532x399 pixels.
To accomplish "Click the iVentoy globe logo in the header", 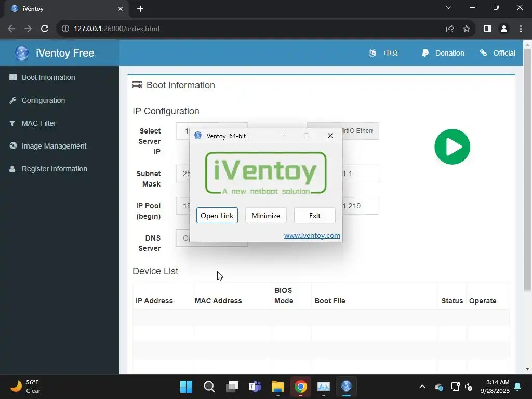I will 22,54.
